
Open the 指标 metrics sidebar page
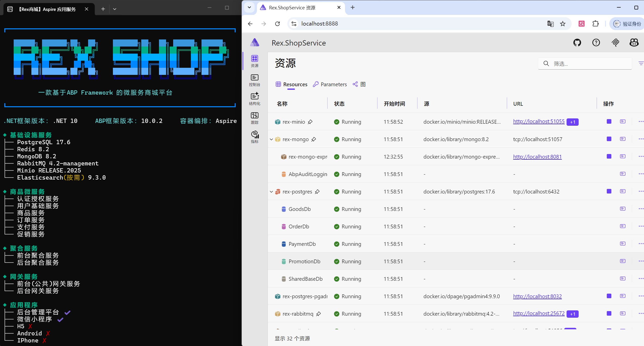click(x=255, y=137)
